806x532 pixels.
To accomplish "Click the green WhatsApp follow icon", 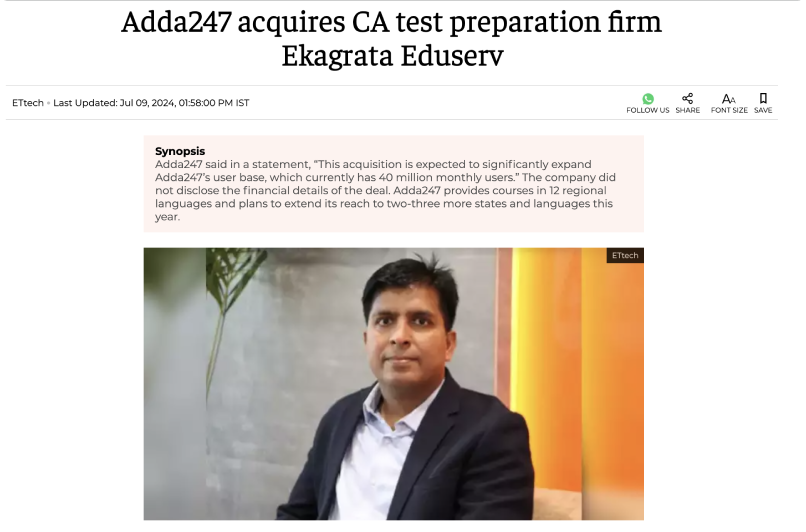I will (648, 98).
